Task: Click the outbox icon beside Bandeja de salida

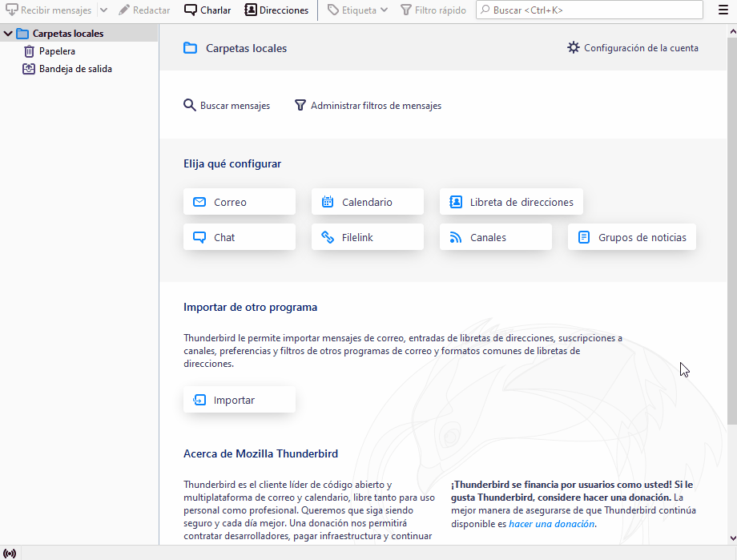Action: tap(29, 69)
